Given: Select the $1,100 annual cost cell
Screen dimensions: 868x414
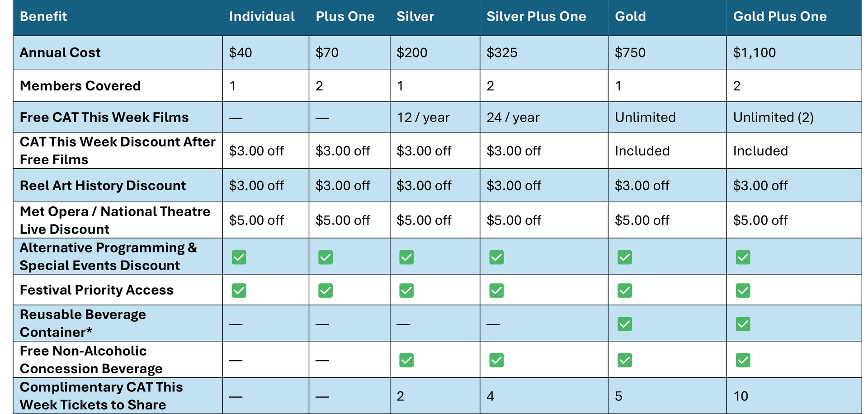Looking at the screenshot, I should pos(794,52).
